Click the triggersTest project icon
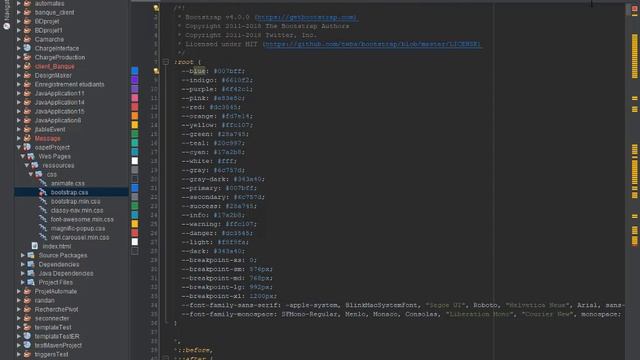Image resolution: width=640 pixels, height=360 pixels. pyautogui.click(x=27, y=354)
